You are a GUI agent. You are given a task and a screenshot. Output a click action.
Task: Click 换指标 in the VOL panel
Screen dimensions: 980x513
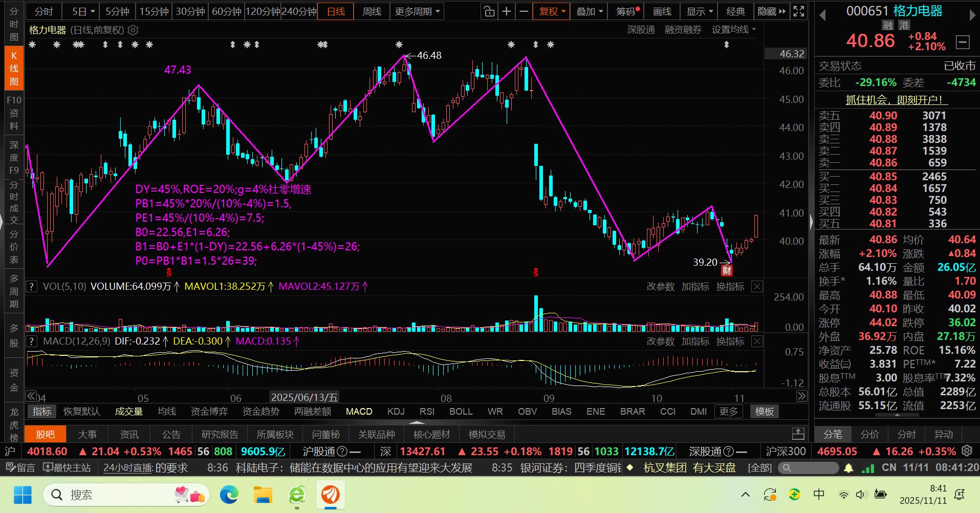(x=730, y=287)
